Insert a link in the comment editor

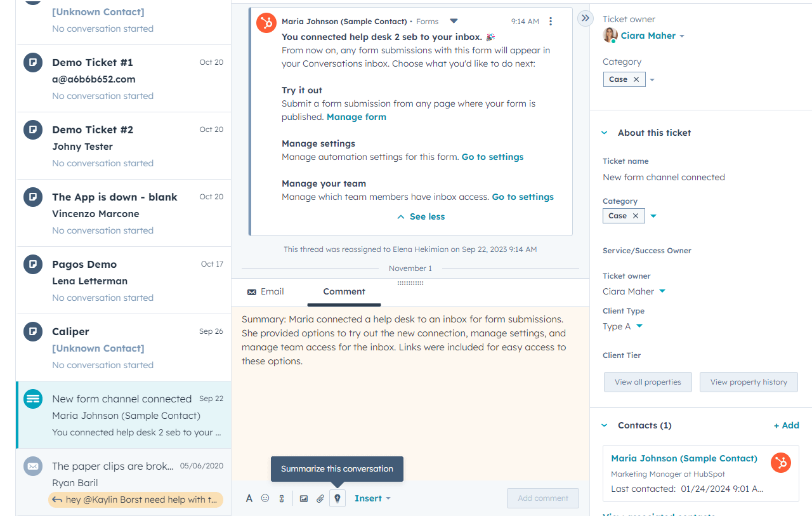[282, 498]
